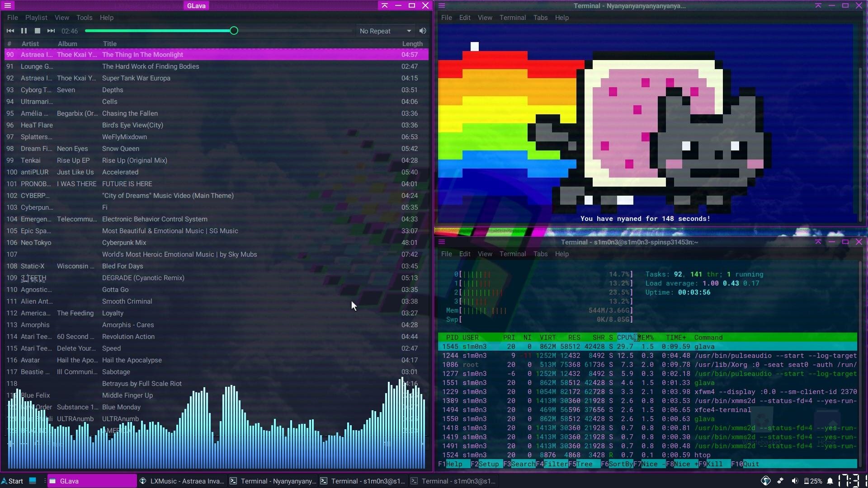
Task: Open the Playlist menu
Action: pyautogui.click(x=36, y=18)
